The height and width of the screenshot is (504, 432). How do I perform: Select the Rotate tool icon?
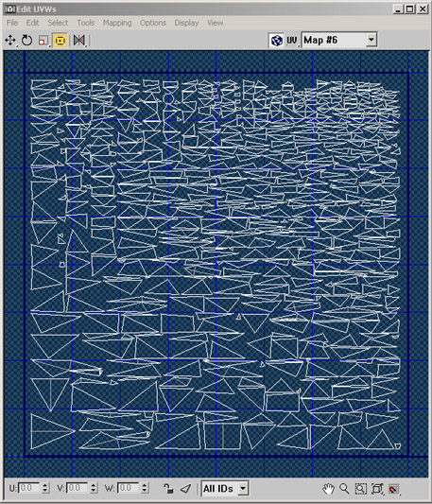pos(27,41)
